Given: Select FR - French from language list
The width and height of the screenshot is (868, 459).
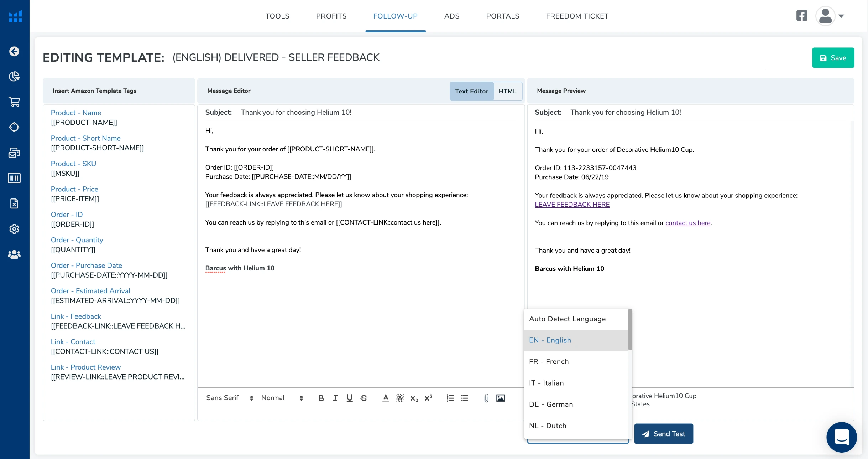Looking at the screenshot, I should coord(549,361).
